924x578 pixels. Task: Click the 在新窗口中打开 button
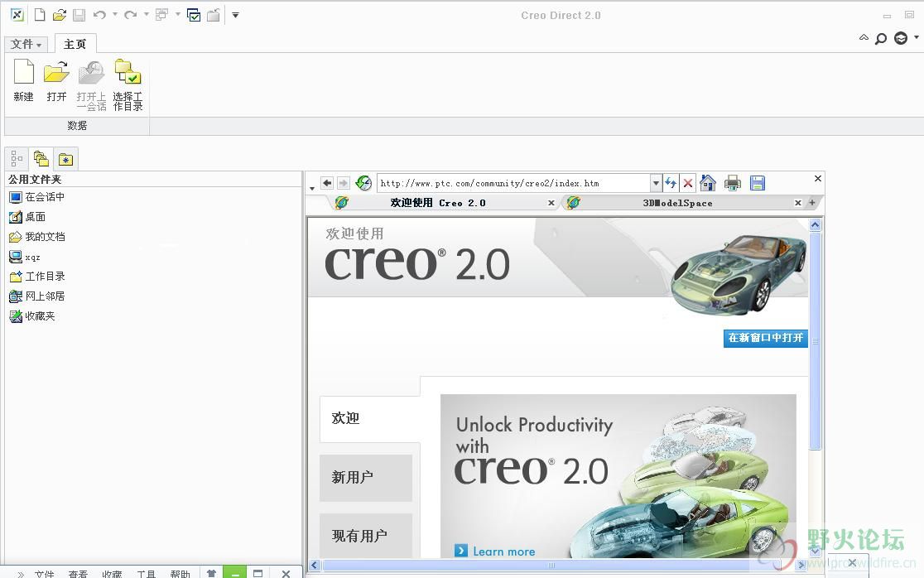click(x=766, y=338)
